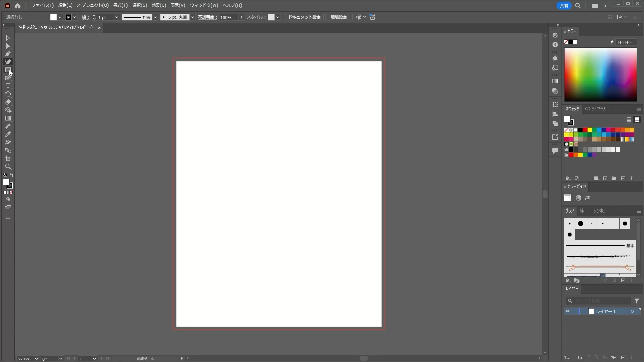Open stroke weight dropdown next to 1 pt
The image size is (644, 362).
tap(116, 17)
